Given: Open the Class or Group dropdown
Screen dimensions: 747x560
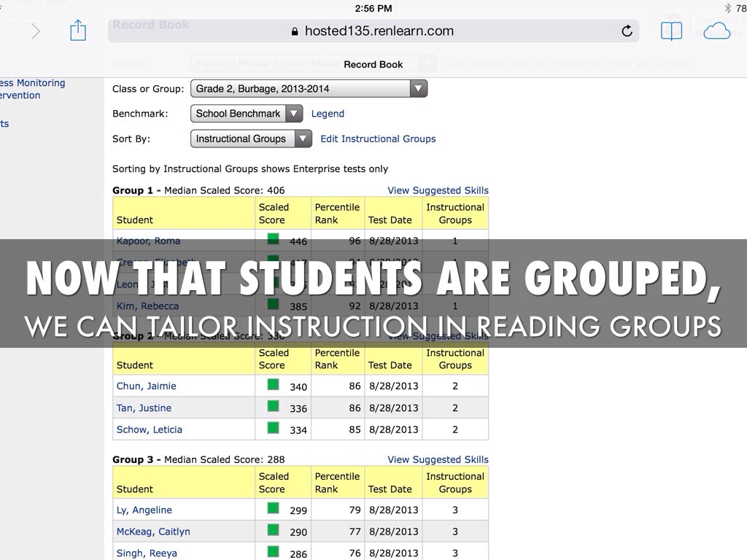Looking at the screenshot, I should coord(309,89).
